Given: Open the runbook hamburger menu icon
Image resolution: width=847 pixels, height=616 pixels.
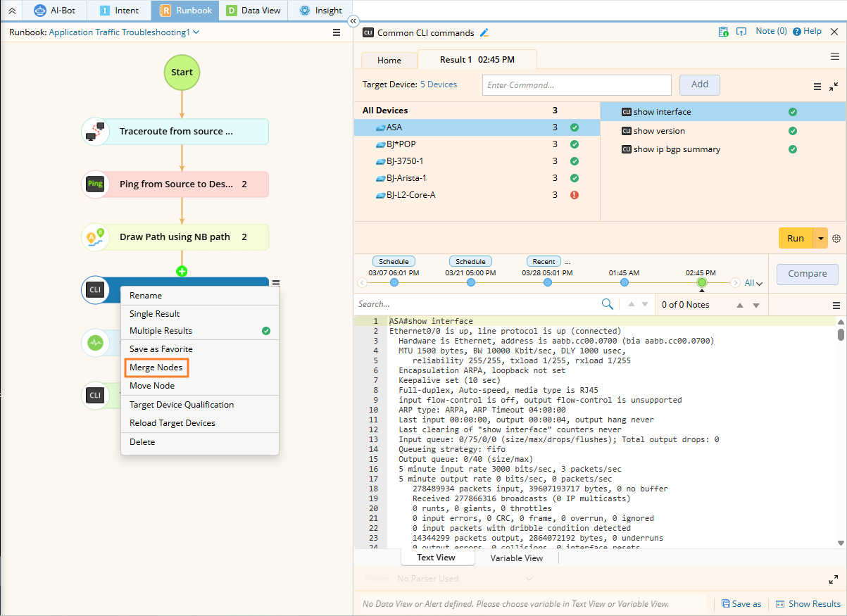Looking at the screenshot, I should (x=337, y=32).
